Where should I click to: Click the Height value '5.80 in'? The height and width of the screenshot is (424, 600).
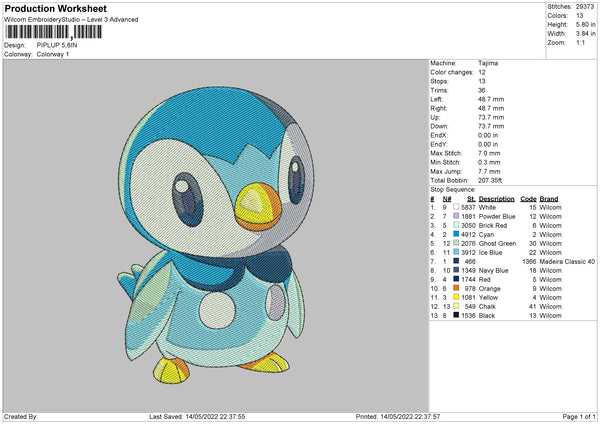click(585, 24)
